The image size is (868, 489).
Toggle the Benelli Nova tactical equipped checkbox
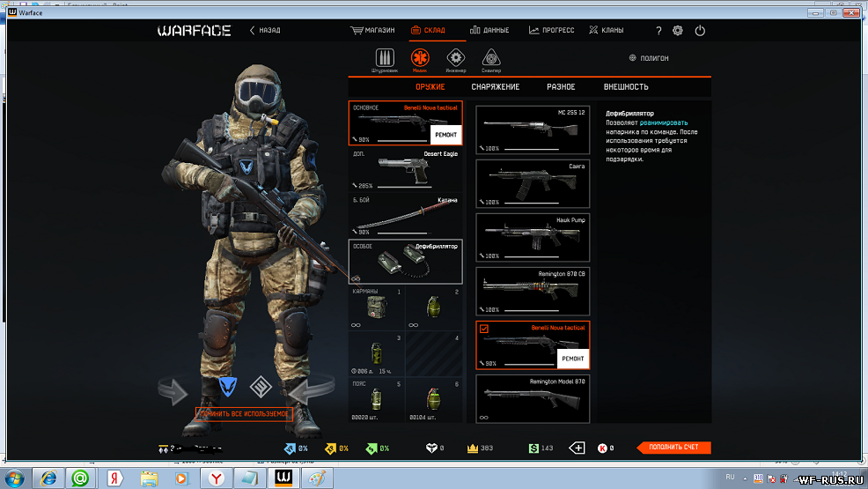pyautogui.click(x=484, y=329)
